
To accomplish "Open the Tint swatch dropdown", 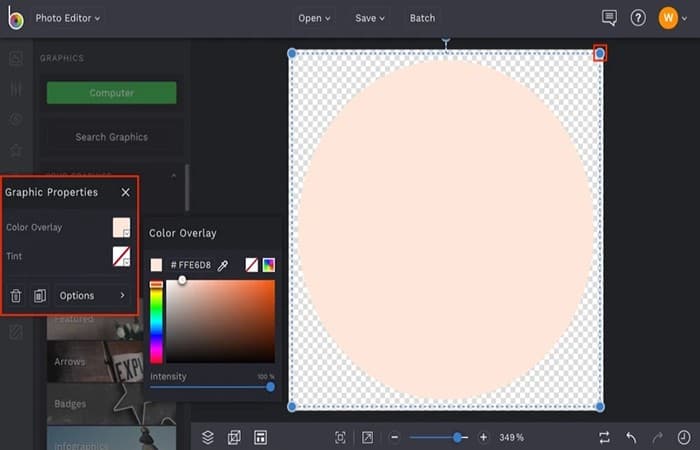I will coord(121,256).
